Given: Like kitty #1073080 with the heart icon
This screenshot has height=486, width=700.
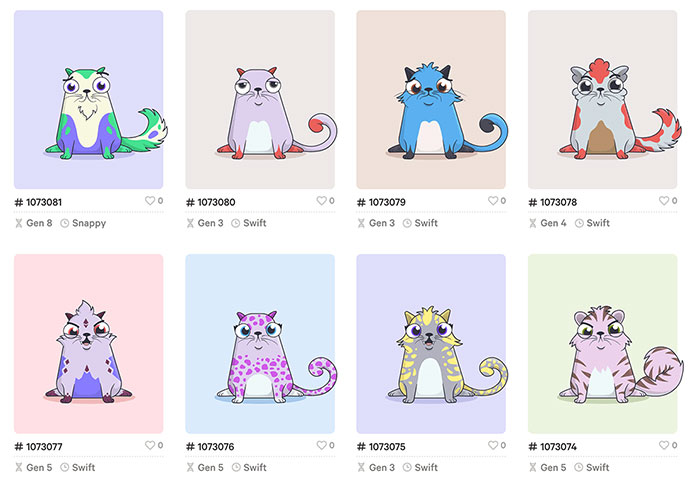Looking at the screenshot, I should point(321,201).
